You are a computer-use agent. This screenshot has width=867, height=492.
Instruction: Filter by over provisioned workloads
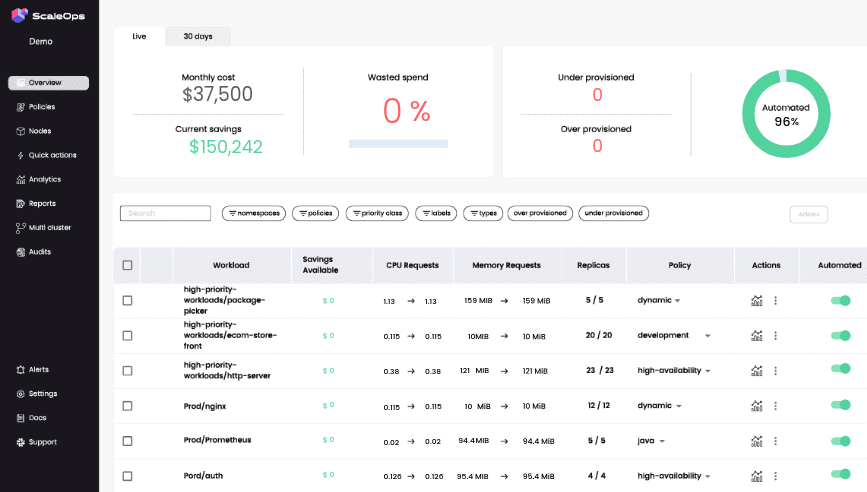(x=540, y=213)
